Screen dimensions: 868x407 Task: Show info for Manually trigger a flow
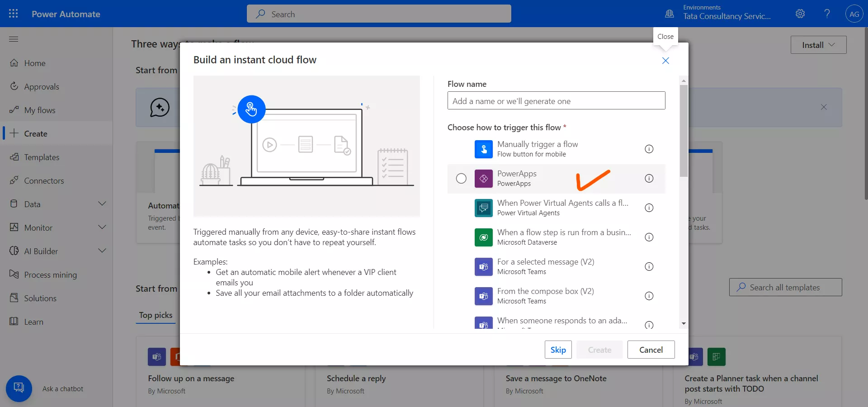coord(649,149)
